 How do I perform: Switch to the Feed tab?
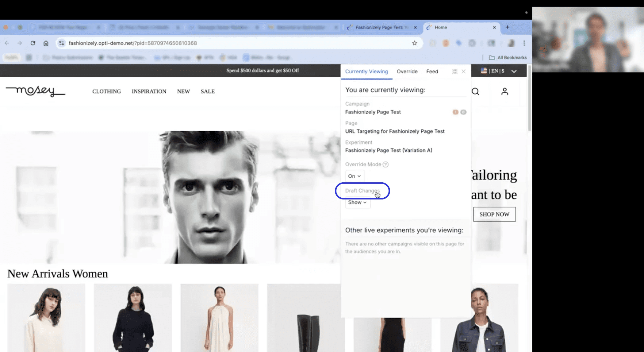(x=432, y=72)
